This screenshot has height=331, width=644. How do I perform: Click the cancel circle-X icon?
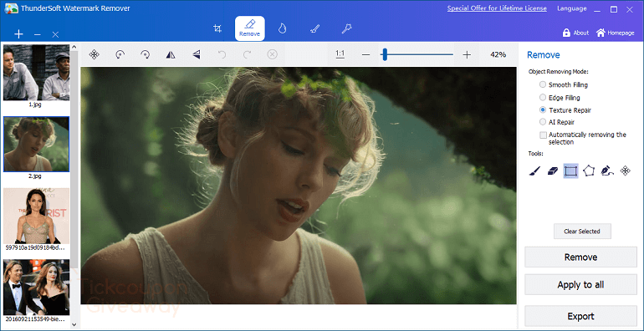coord(273,54)
